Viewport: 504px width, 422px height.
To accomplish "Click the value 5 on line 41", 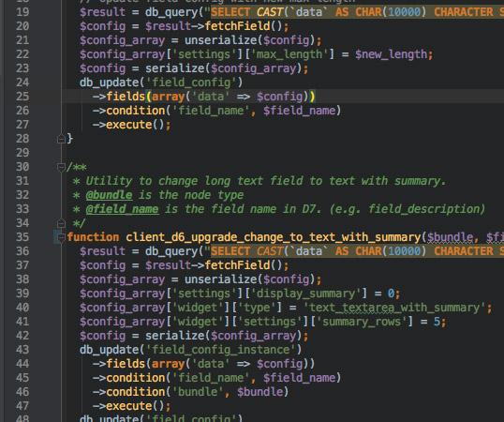I will 437,322.
